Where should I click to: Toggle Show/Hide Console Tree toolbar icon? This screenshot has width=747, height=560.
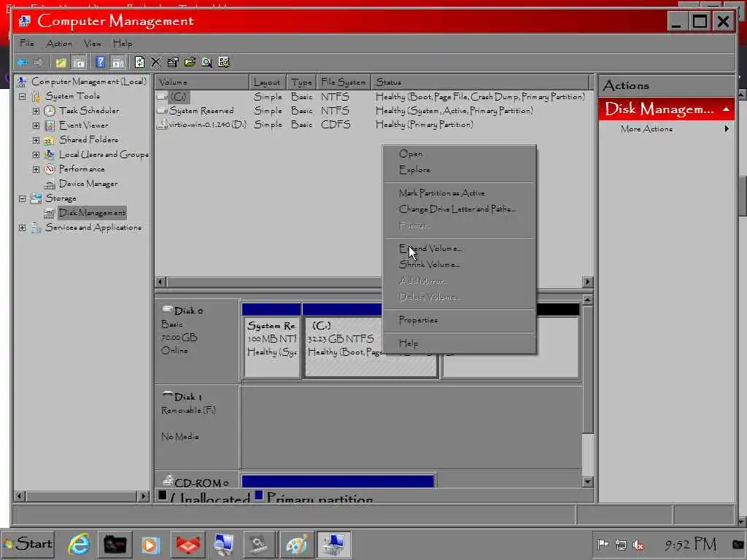[x=79, y=63]
